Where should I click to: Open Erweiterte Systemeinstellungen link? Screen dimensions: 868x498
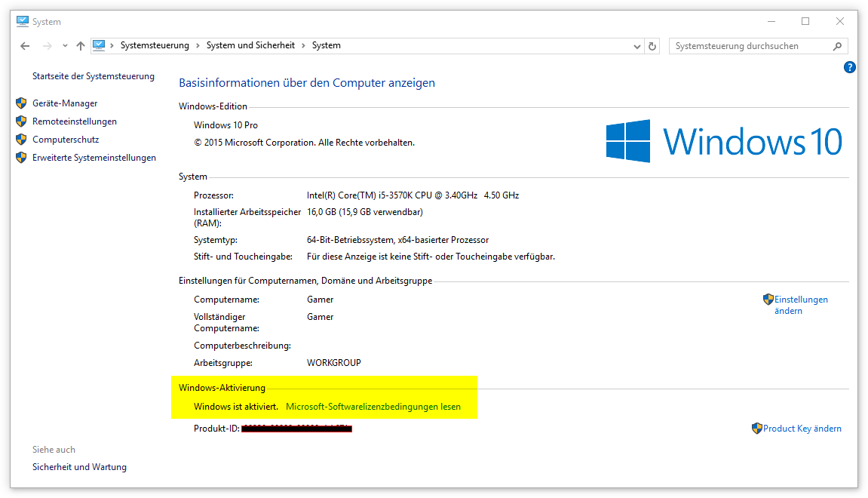[x=94, y=158]
